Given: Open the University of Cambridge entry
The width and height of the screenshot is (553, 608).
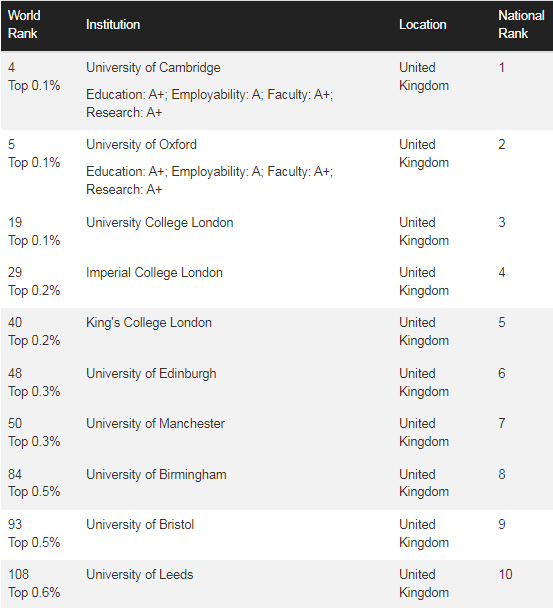Looking at the screenshot, I should click(153, 67).
